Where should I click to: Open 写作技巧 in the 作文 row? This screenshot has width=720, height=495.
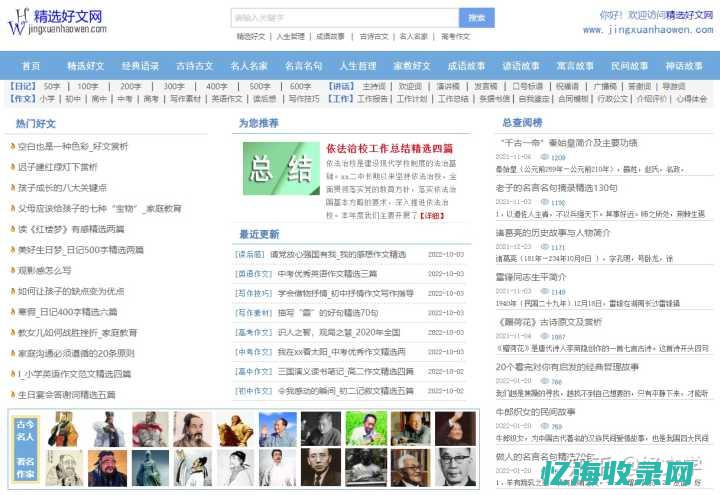[304, 99]
